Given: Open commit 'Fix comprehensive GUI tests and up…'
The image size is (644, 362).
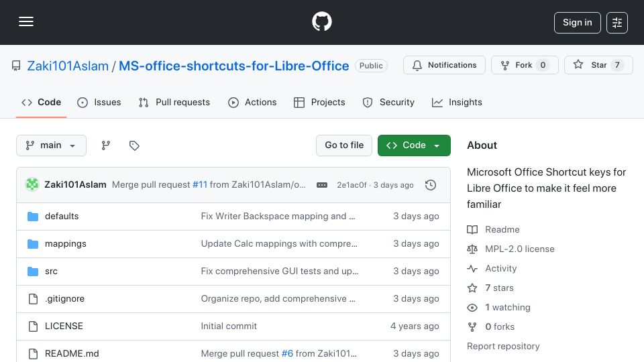Looking at the screenshot, I should coord(280,271).
